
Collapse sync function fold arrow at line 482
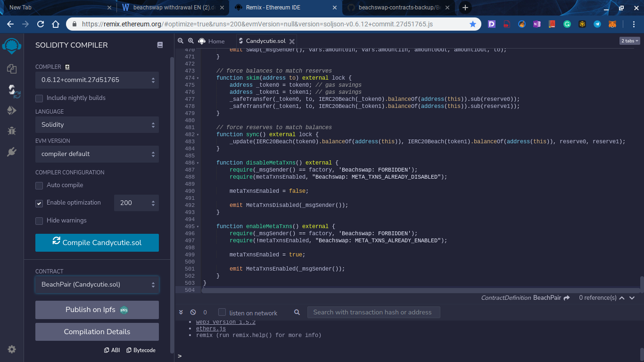click(198, 135)
